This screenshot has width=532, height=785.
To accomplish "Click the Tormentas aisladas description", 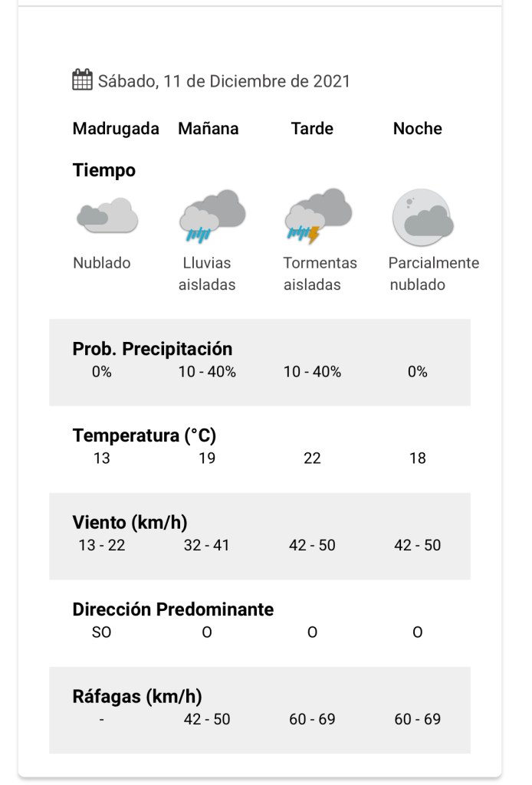I will [x=320, y=274].
